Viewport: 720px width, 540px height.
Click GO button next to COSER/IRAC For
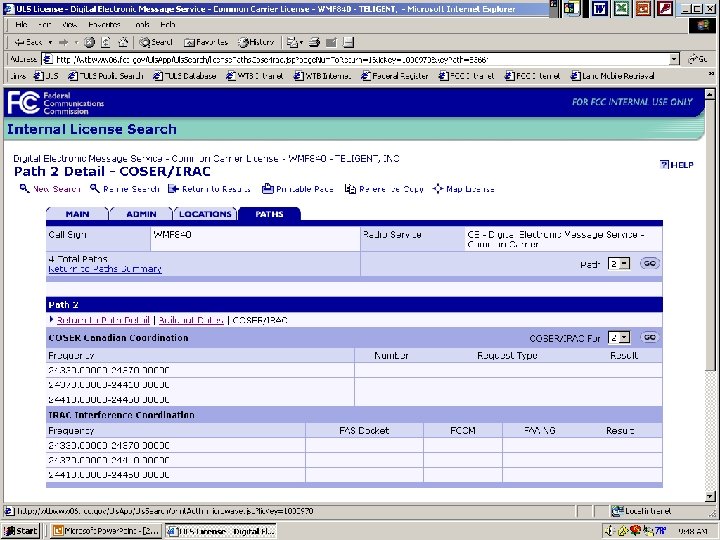[x=649, y=338]
